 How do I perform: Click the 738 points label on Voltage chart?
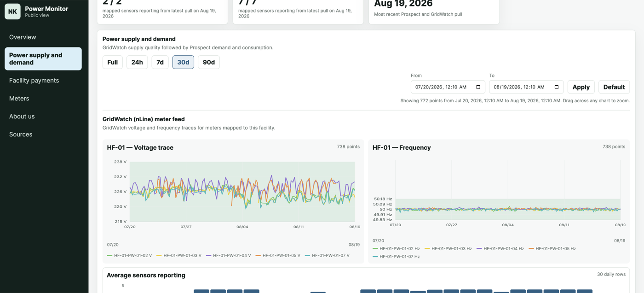click(348, 147)
